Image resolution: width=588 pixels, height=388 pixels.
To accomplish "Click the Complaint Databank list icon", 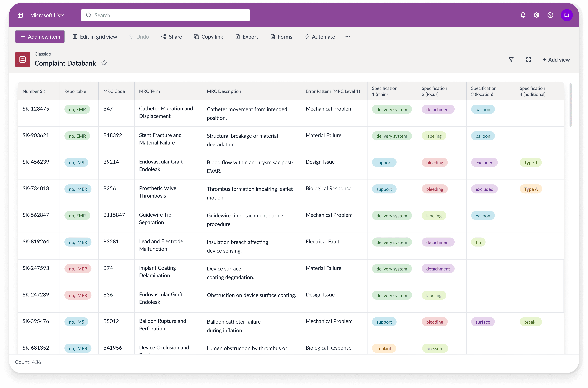I will tap(22, 59).
